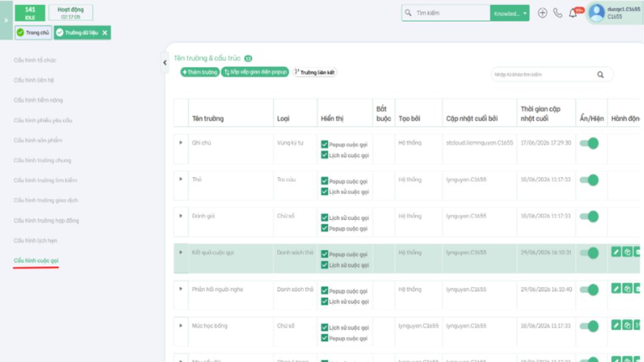Screen dimensions: 644x362
Task: Click pencil edit icon for Mức học bổng
Action: click(x=616, y=325)
